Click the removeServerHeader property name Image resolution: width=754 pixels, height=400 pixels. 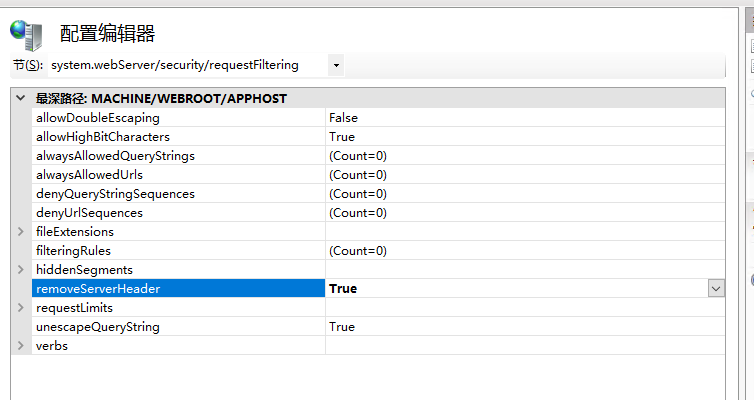[97, 289]
